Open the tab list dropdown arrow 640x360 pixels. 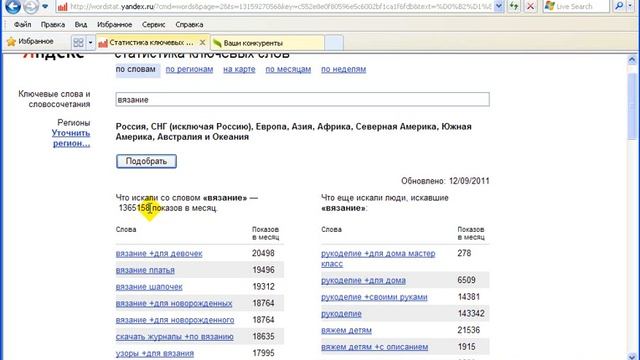point(90,42)
